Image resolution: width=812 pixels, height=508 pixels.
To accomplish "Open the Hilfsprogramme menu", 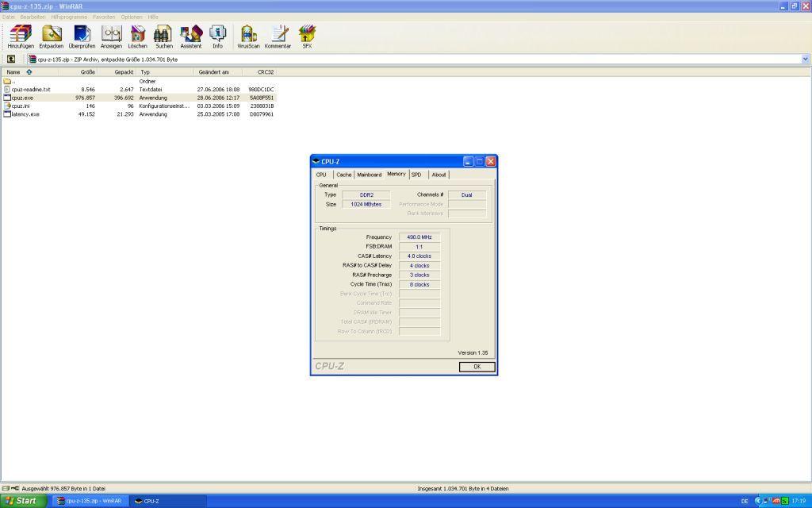I will coord(69,17).
